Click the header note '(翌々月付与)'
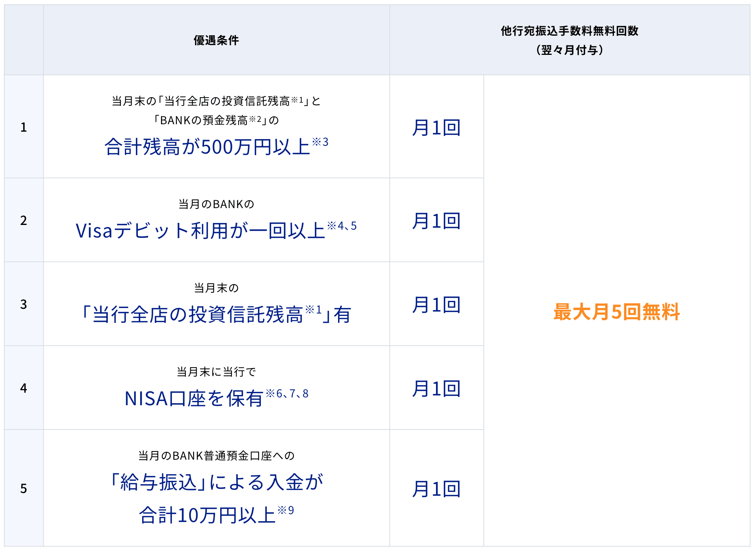The height and width of the screenshot is (551, 756). [570, 50]
